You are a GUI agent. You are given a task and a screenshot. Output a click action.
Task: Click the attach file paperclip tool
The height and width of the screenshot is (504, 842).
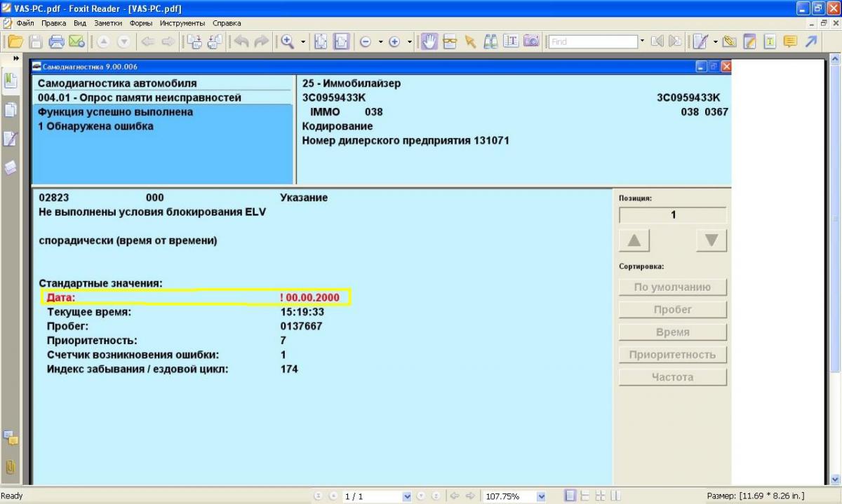[x=729, y=41]
